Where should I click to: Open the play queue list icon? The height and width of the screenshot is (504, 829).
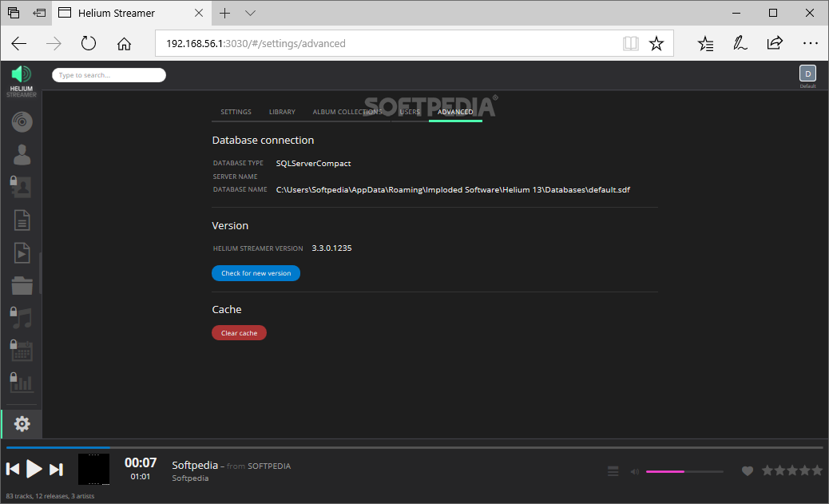point(613,471)
